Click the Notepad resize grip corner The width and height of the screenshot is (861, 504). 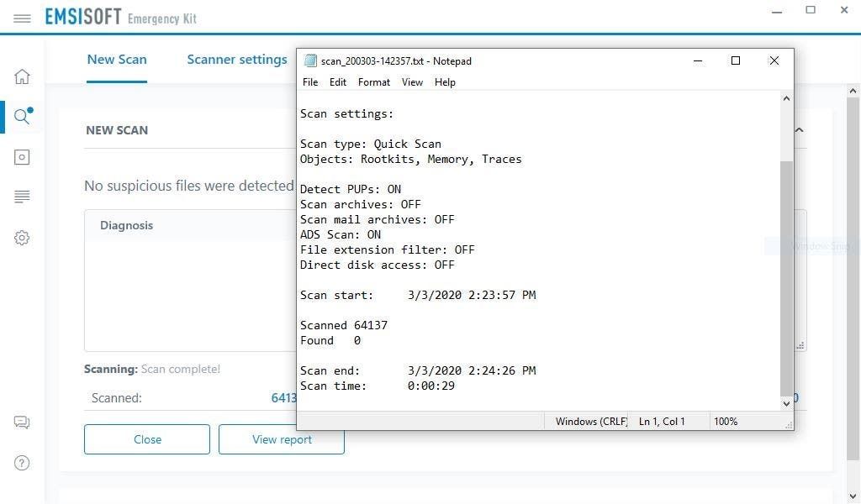tap(789, 425)
